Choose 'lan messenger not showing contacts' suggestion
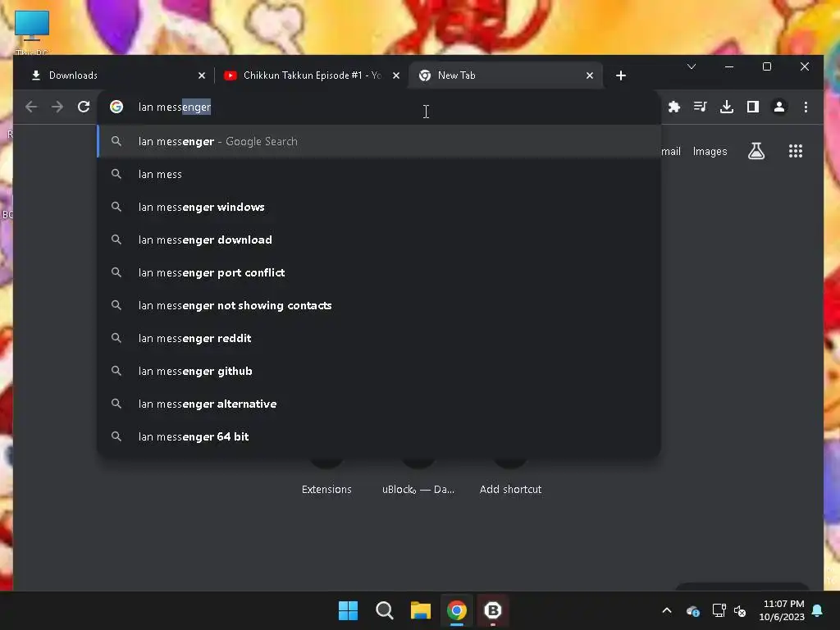Image resolution: width=840 pixels, height=630 pixels. pos(379,305)
